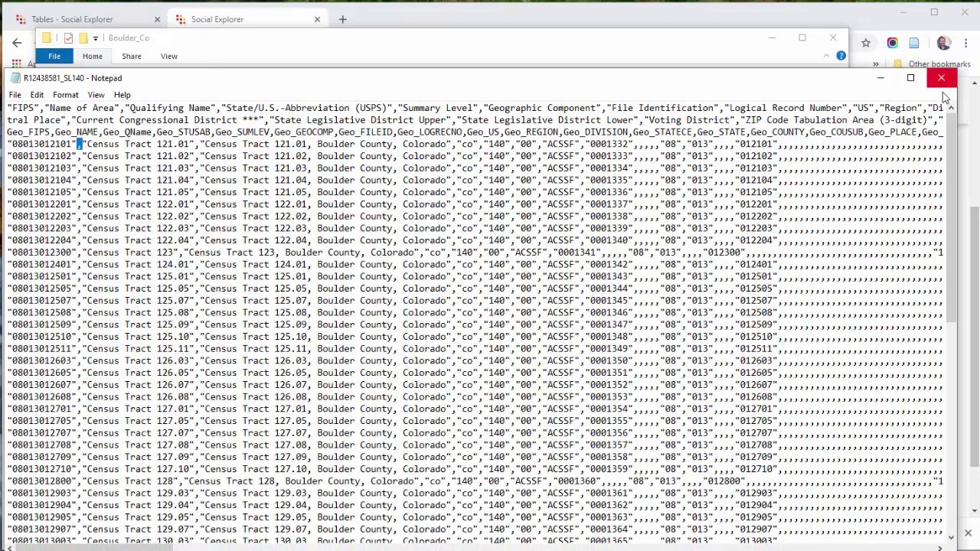
Task: Minimize the Chrome browser window
Action: click(x=903, y=12)
